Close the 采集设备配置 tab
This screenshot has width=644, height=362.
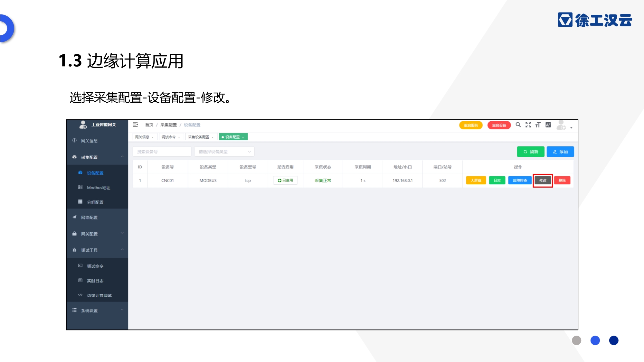coord(213,137)
